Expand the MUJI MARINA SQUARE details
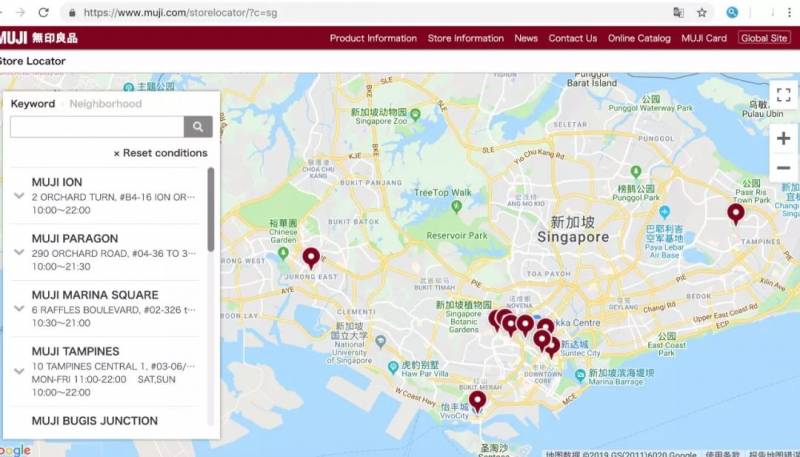This screenshot has height=457, width=800. (x=19, y=309)
